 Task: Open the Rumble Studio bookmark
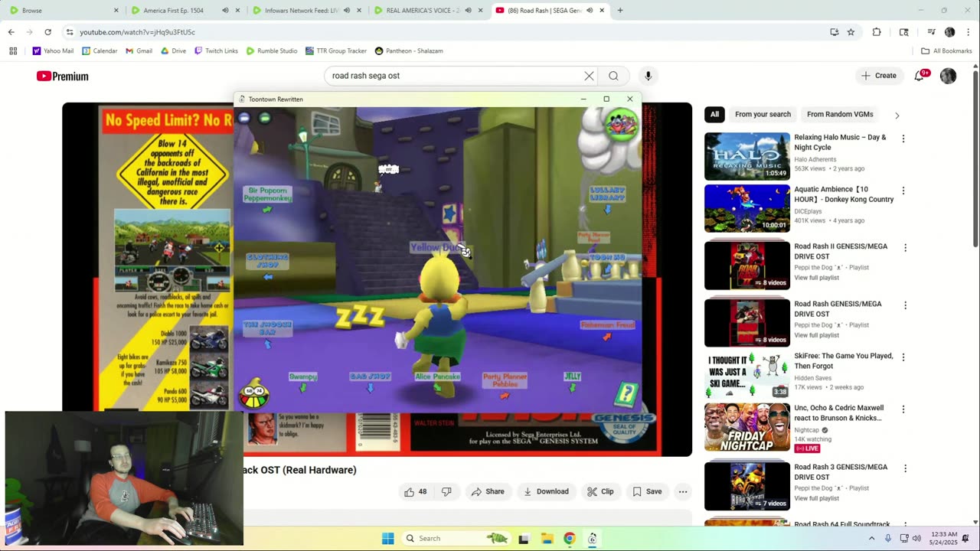tap(272, 51)
